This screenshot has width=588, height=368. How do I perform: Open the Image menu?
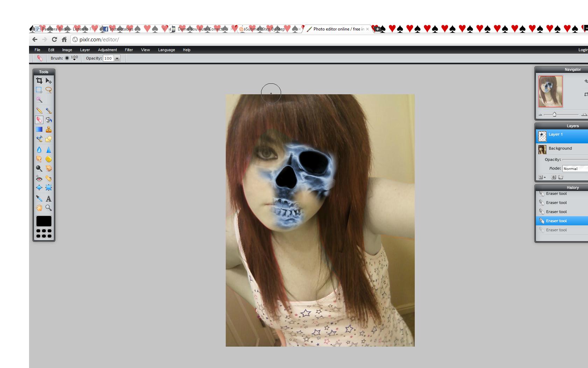coord(67,50)
